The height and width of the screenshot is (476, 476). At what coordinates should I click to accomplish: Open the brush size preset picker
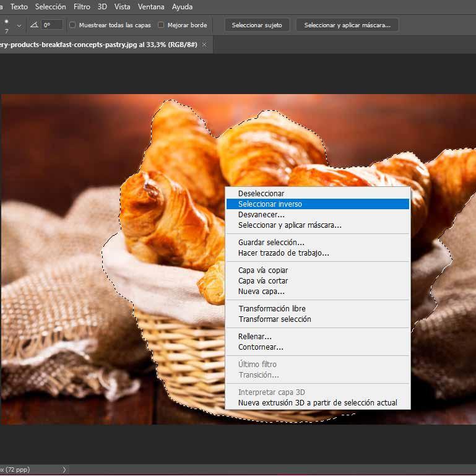6,25
